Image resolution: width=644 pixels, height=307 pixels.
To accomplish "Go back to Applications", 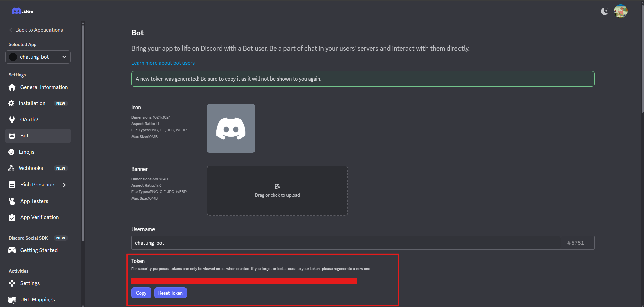I will pos(36,30).
